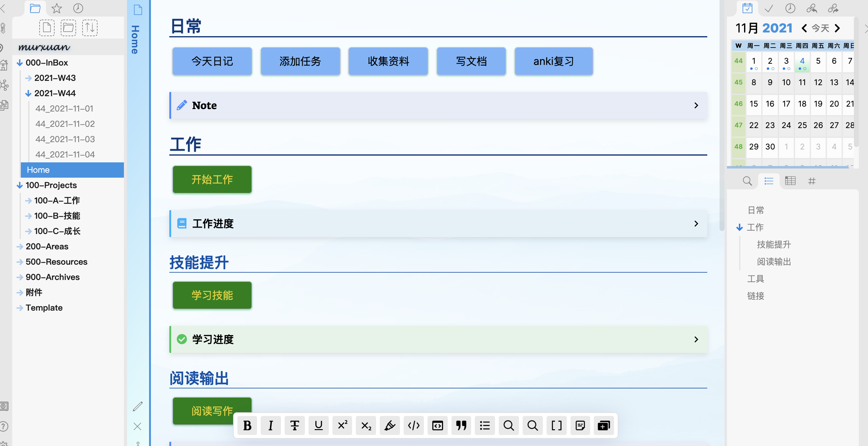
Task: Switch to the starred files tab
Action: point(57,8)
